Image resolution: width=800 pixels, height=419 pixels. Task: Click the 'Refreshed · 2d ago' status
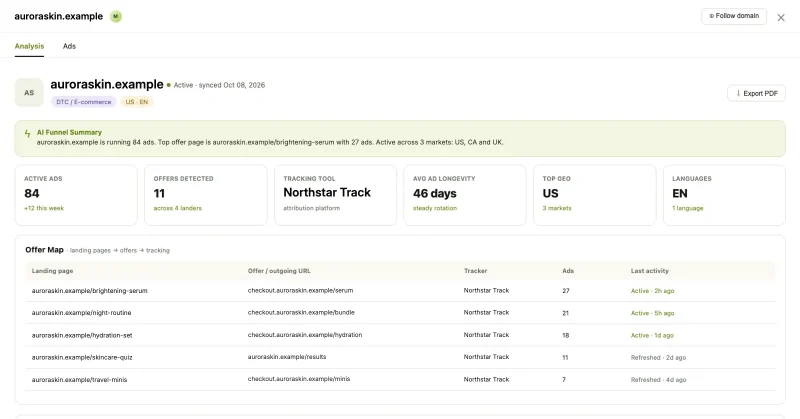coord(658,358)
